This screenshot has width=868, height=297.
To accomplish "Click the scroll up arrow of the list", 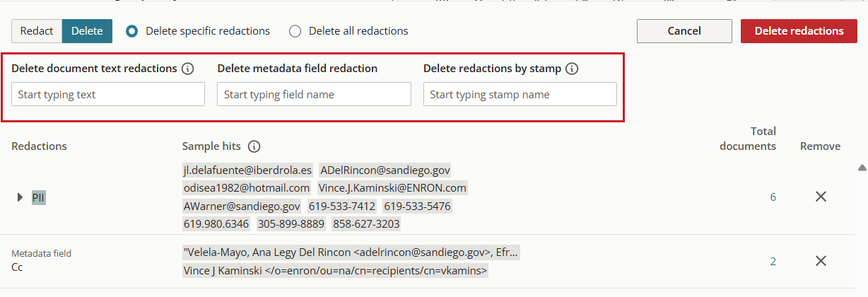I will (862, 168).
